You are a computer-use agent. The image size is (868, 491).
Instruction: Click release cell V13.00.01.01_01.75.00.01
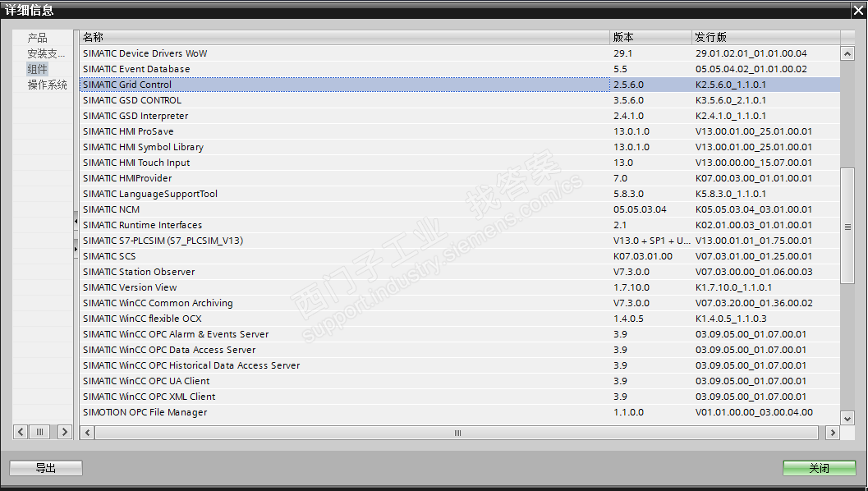[766, 241]
